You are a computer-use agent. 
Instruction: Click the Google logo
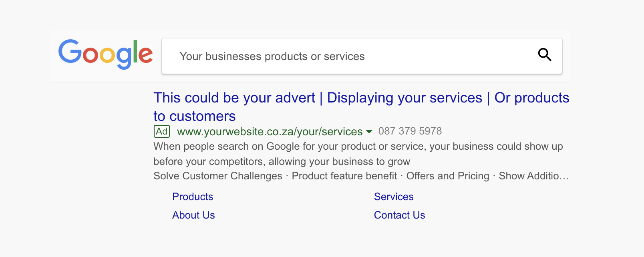click(x=105, y=54)
